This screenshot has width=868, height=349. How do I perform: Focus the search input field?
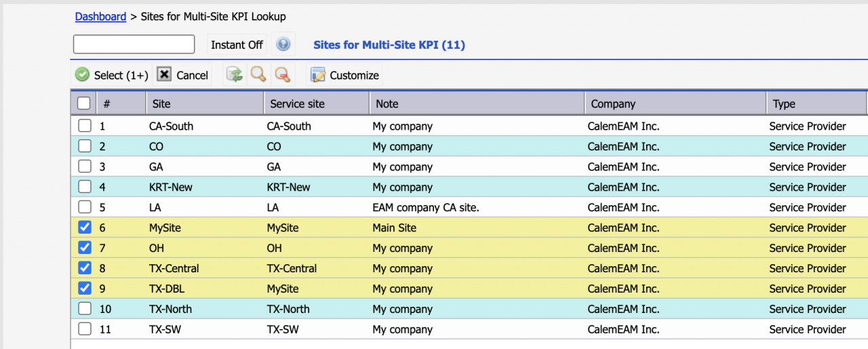[x=134, y=44]
